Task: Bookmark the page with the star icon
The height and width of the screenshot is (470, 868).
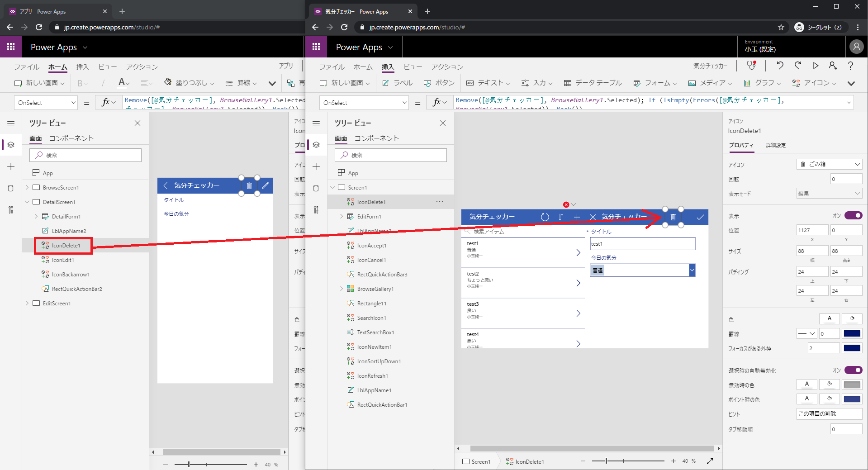Action: pos(781,27)
